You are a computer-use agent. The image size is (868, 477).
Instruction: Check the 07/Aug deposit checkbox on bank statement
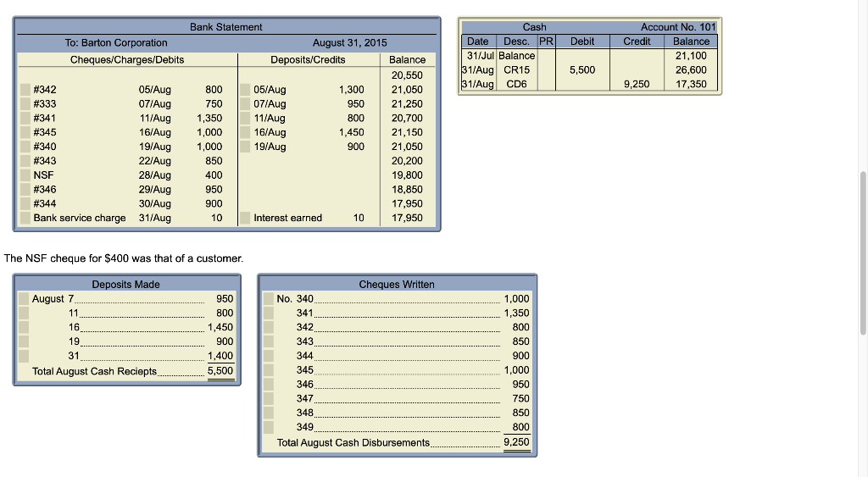[245, 104]
